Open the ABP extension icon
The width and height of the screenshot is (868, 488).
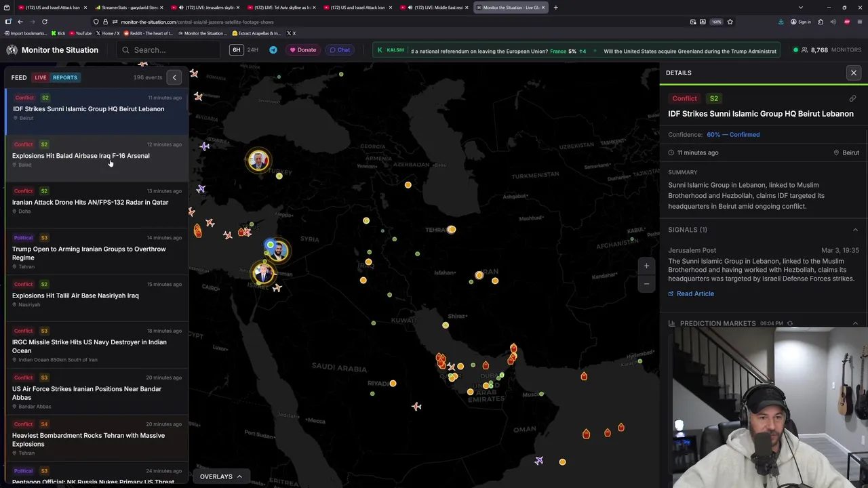(846, 22)
